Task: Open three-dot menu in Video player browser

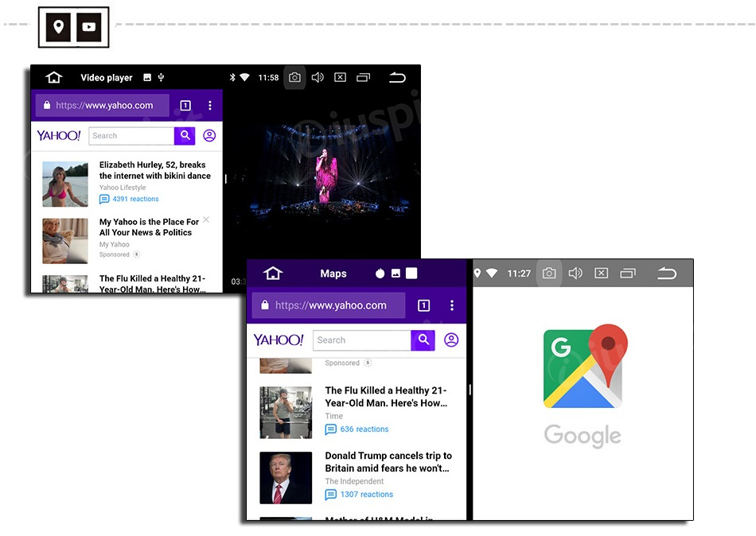Action: click(x=210, y=106)
